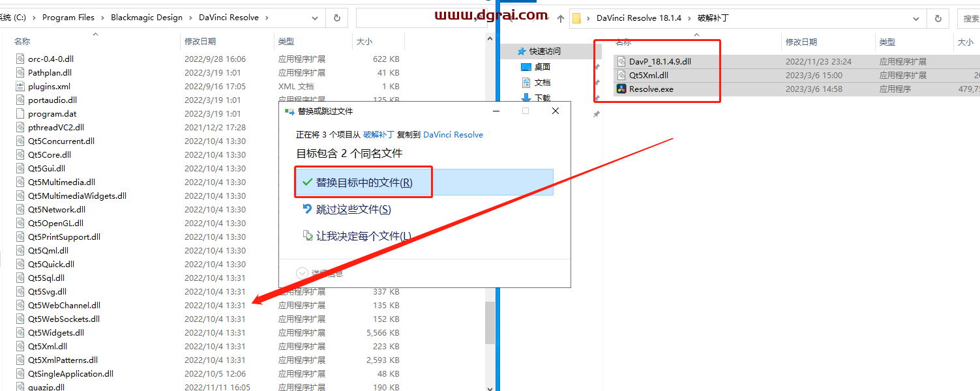
Task: Click the Qt5Core.dll file icon
Action: coord(20,154)
